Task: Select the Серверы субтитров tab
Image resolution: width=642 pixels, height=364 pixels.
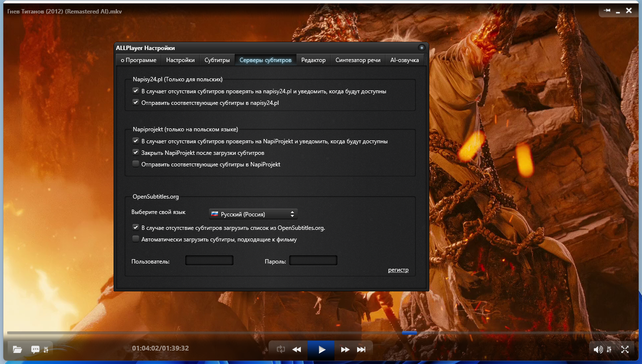Action: click(266, 60)
